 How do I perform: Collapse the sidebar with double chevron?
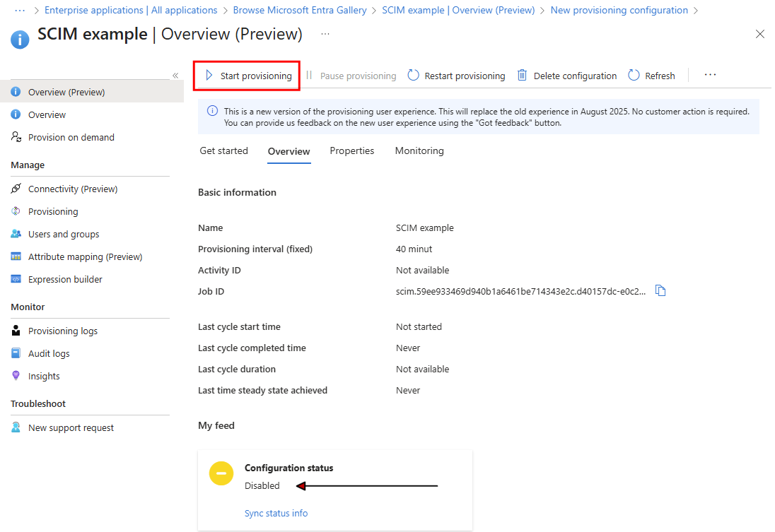[175, 76]
